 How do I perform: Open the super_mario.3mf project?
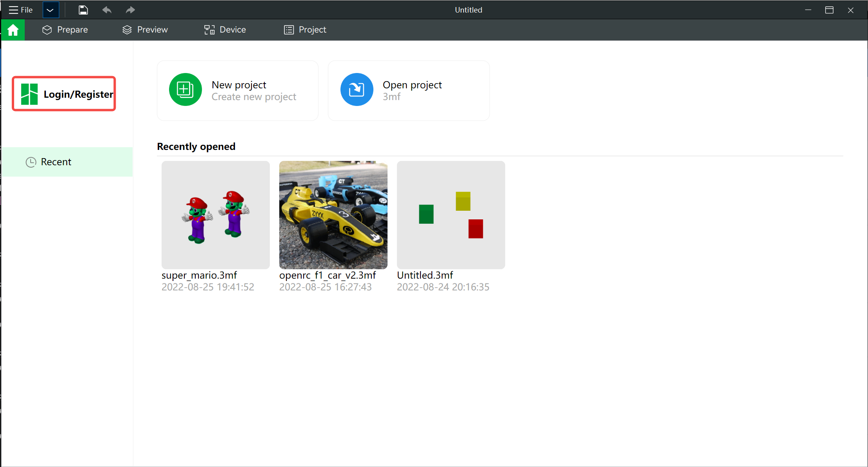(216, 215)
